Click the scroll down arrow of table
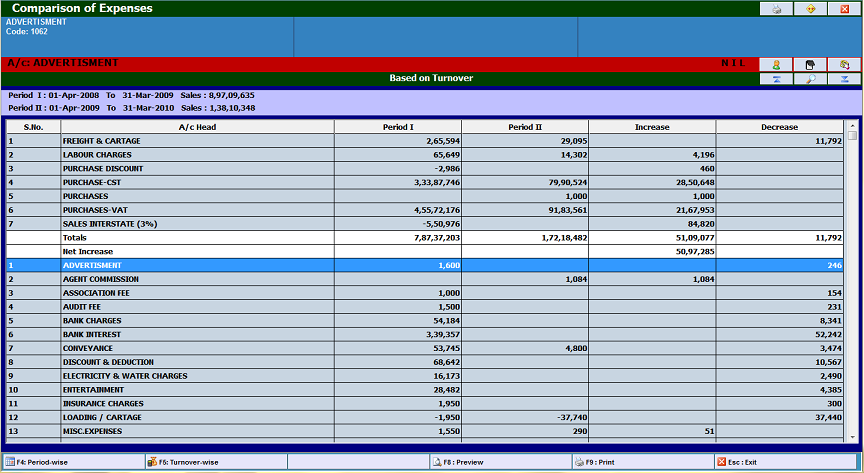Viewport: 864px width, 473px height. click(852, 437)
